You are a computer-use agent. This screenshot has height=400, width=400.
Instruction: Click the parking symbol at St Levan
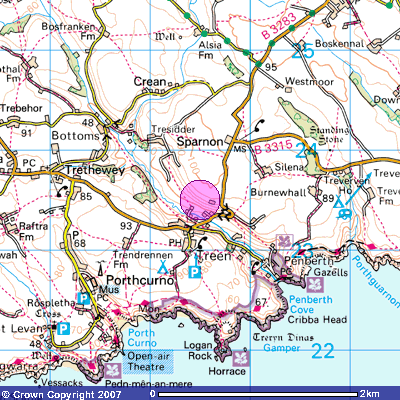[x=63, y=329]
